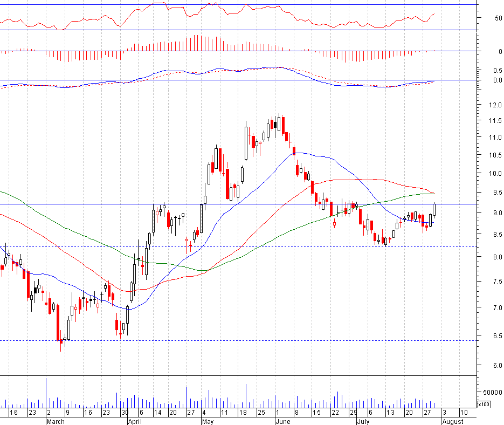This screenshot has height=425, width=504.
Task: Click the July month label on the date axis
Action: pyautogui.click(x=363, y=421)
